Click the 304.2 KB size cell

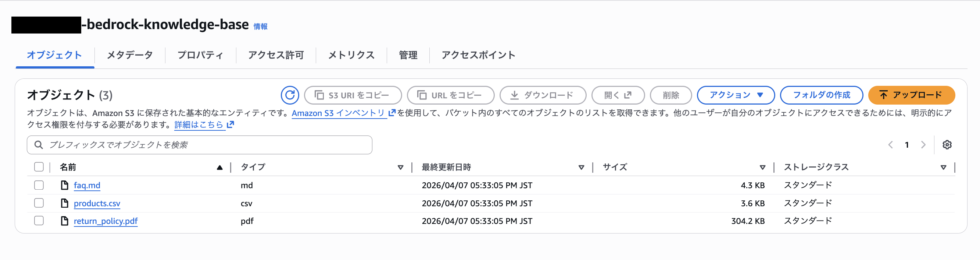tap(748, 221)
